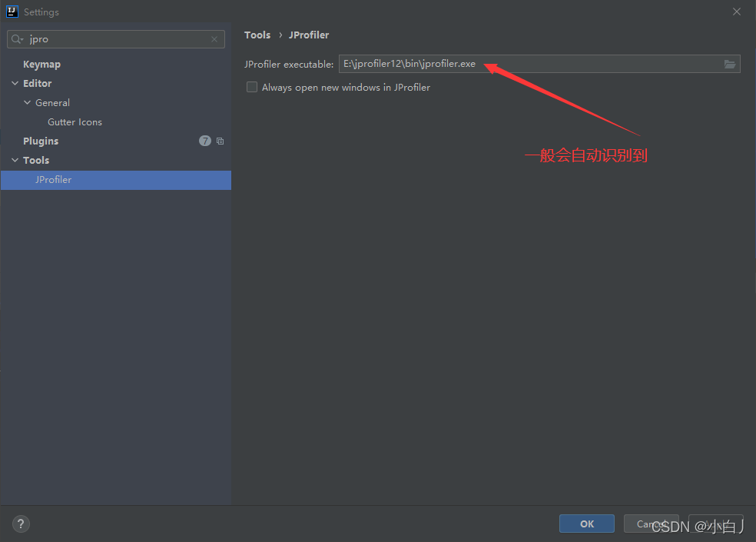Click the Plugins badge showing 7
This screenshot has width=756, height=542.
pos(205,141)
